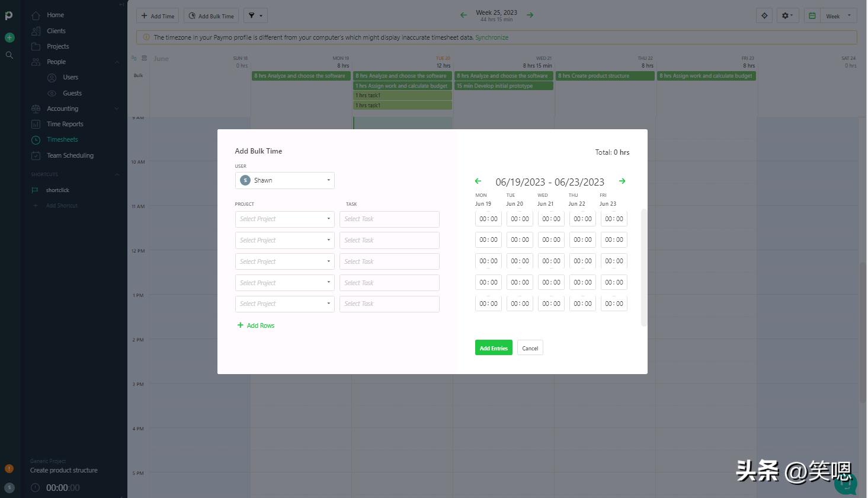868x498 pixels.
Task: Open the Week view dropdown
Action: [x=838, y=16]
